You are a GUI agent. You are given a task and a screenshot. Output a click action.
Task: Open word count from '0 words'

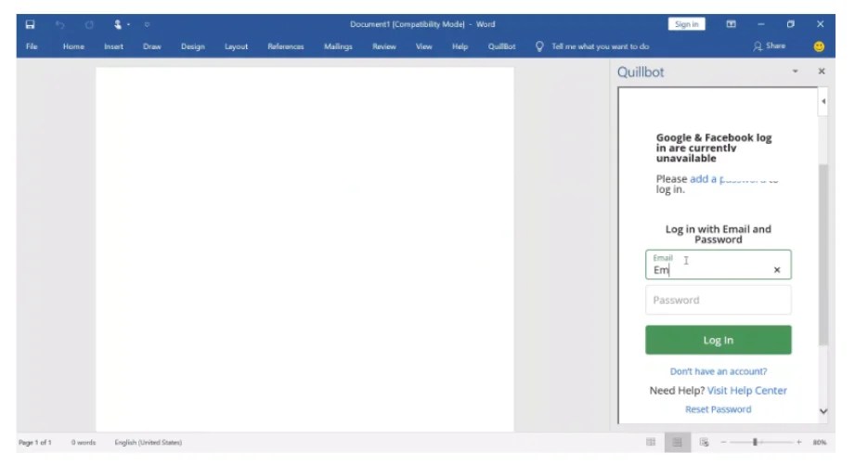(x=83, y=442)
